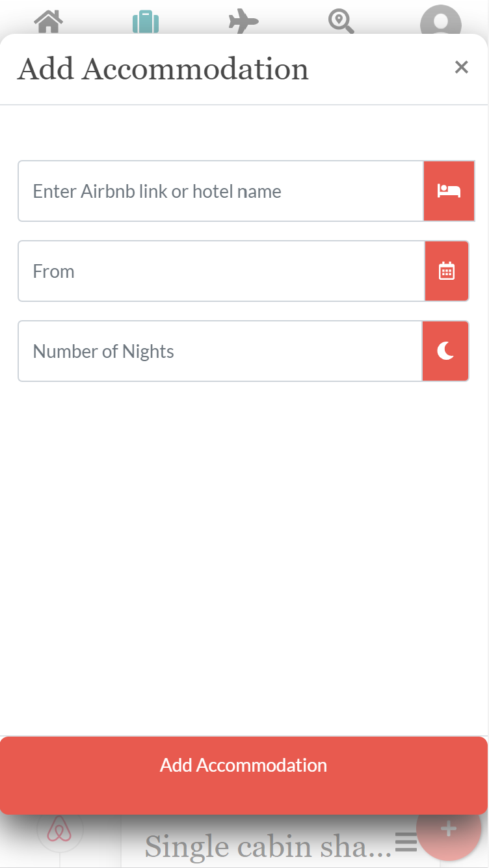The image size is (489, 868).
Task: Open the suitcase trips tab
Action: pyautogui.click(x=146, y=21)
